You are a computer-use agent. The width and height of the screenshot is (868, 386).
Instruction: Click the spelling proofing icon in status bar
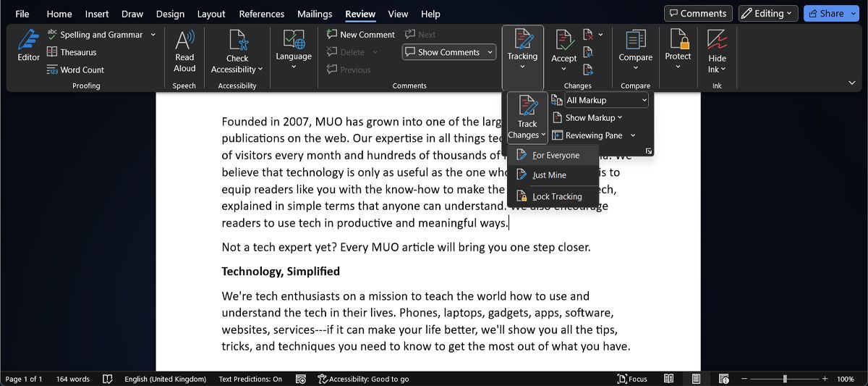[108, 379]
